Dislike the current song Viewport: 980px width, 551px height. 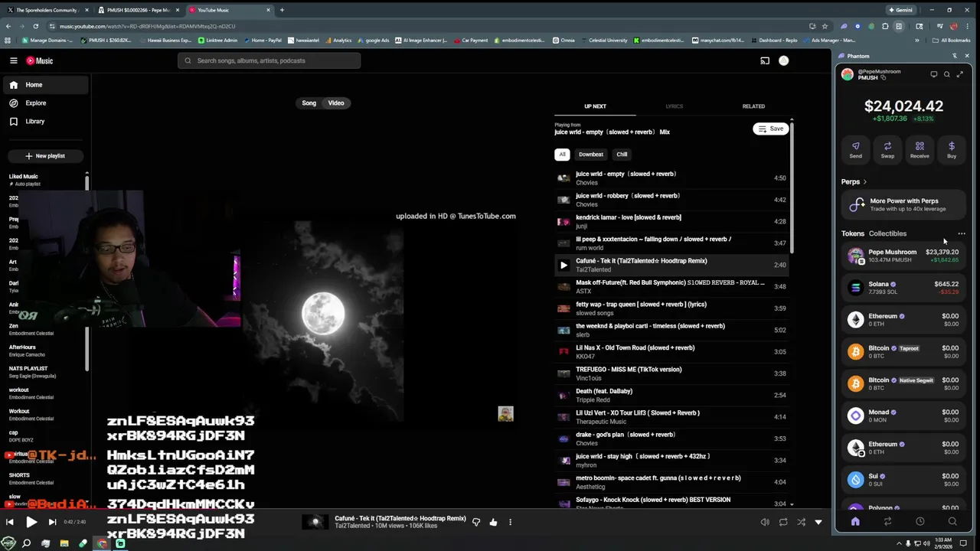tap(476, 522)
